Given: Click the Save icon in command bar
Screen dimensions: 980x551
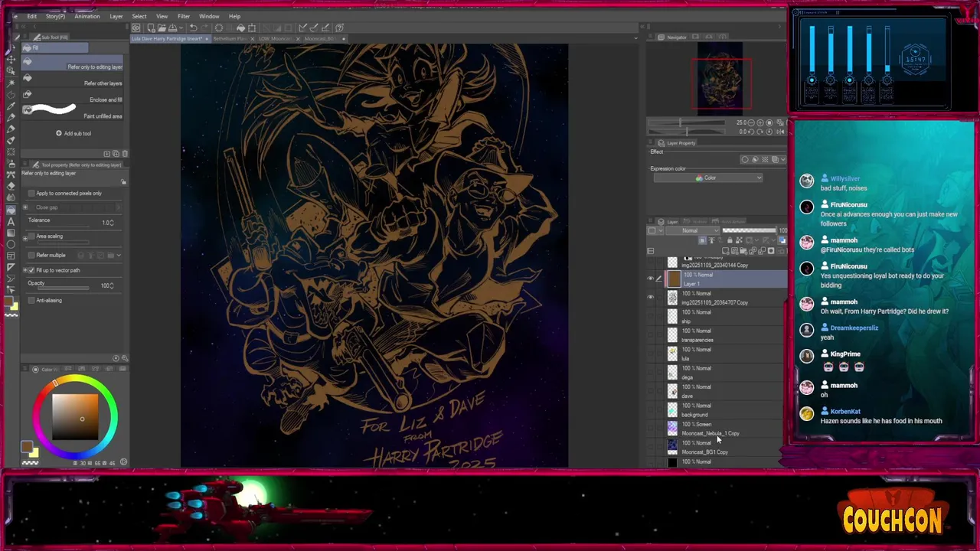Looking at the screenshot, I should click(172, 28).
